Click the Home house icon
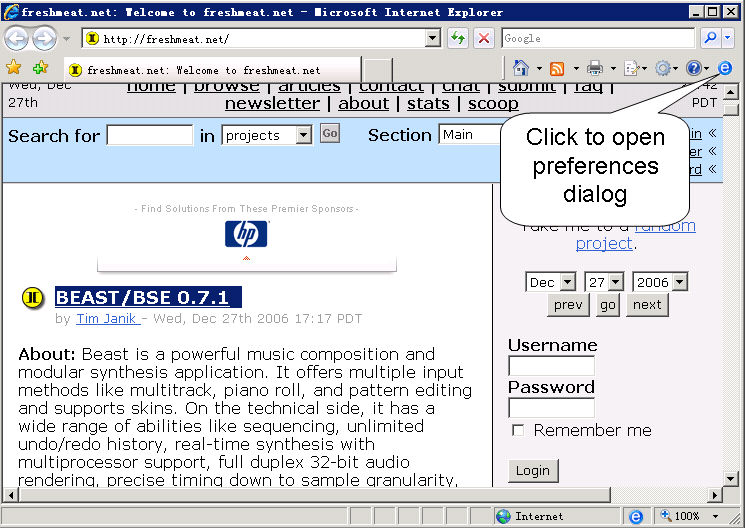 pyautogui.click(x=521, y=68)
